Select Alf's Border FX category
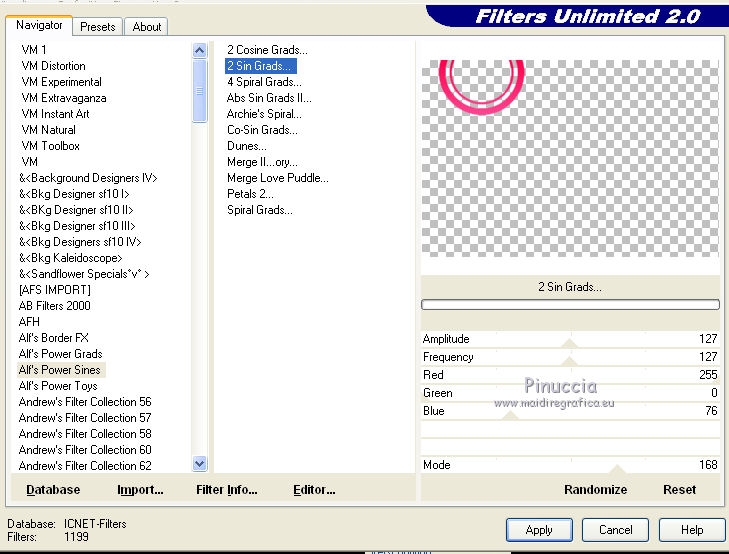Image resolution: width=729 pixels, height=554 pixels. pos(53,338)
